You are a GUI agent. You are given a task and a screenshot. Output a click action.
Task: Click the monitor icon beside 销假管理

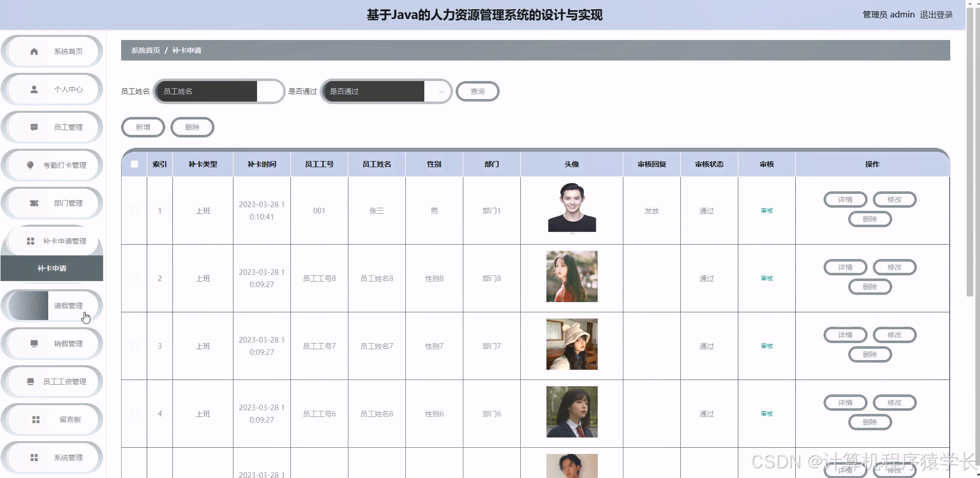tap(34, 344)
